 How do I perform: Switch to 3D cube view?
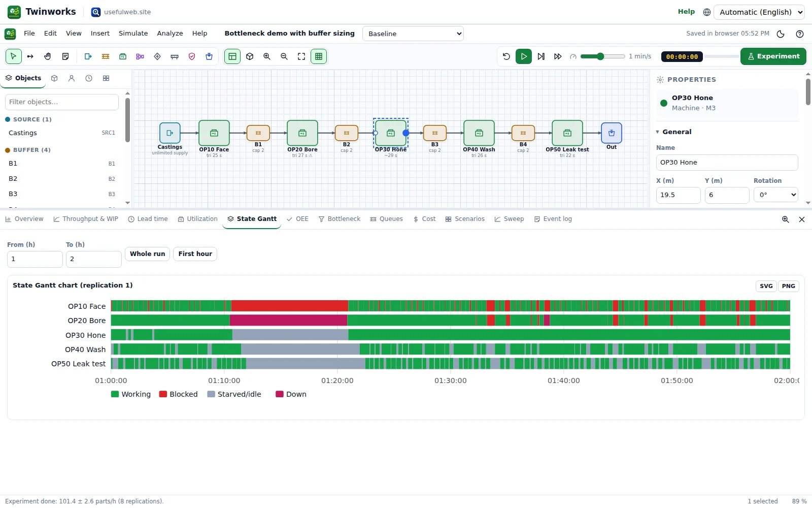coord(250,56)
